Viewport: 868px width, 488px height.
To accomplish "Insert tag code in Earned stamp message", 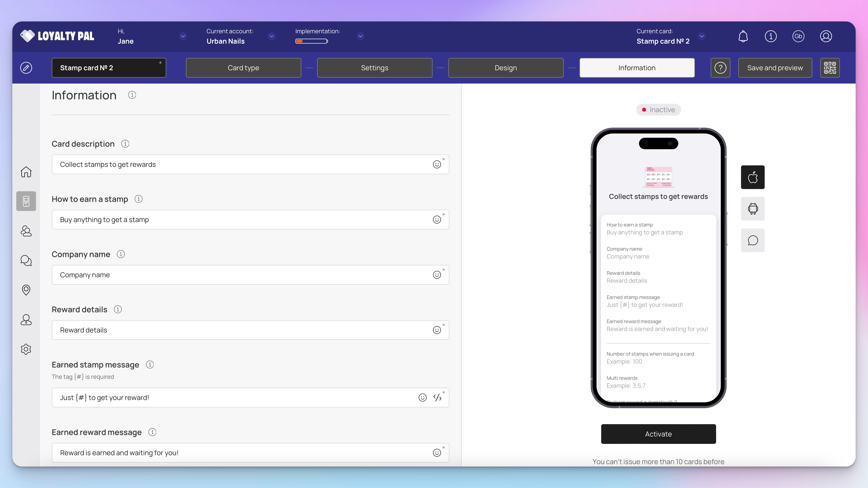I will [437, 398].
